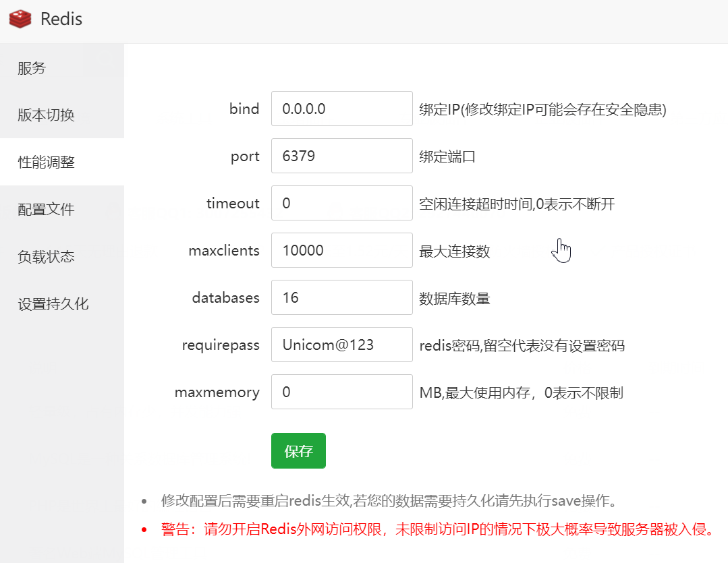Edit the requirepass password field

[341, 345]
